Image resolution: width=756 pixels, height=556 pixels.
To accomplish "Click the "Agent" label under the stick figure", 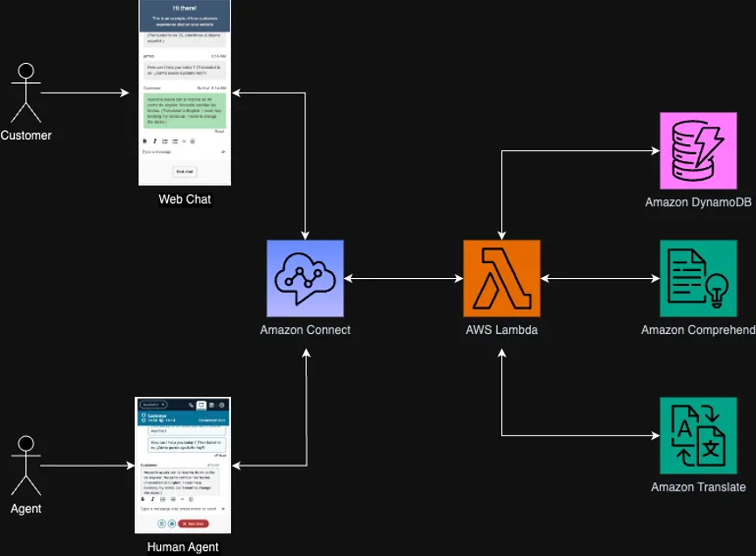I will point(26,509).
